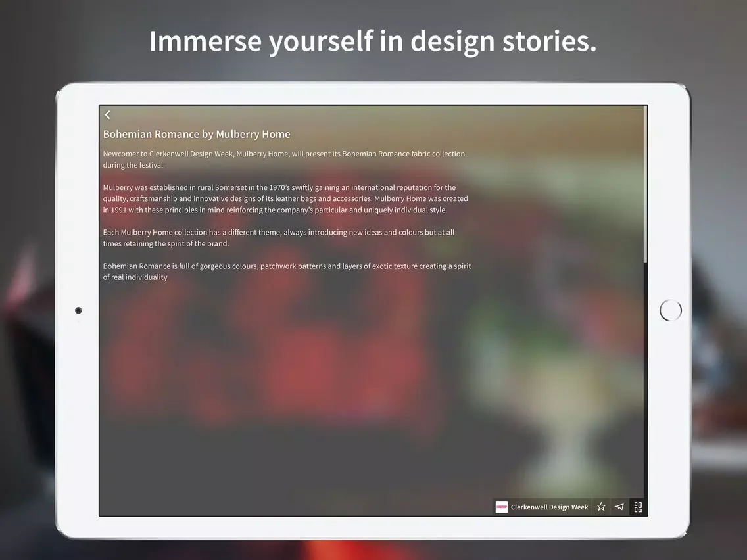Viewport: 747px width, 560px height.
Task: Click the paragraph starting Newcomer to Clerkenwell
Action: [x=284, y=160]
